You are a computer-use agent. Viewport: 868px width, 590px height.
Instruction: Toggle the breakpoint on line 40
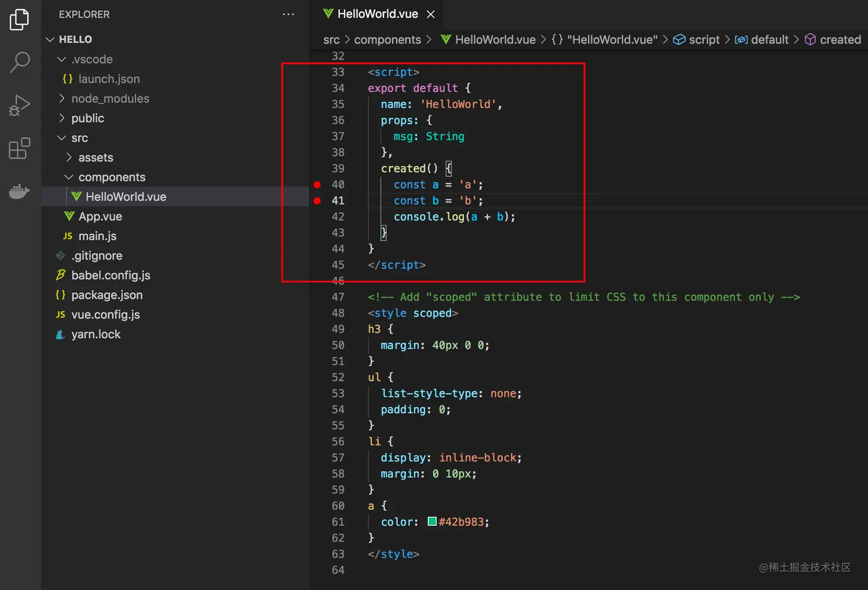317,184
